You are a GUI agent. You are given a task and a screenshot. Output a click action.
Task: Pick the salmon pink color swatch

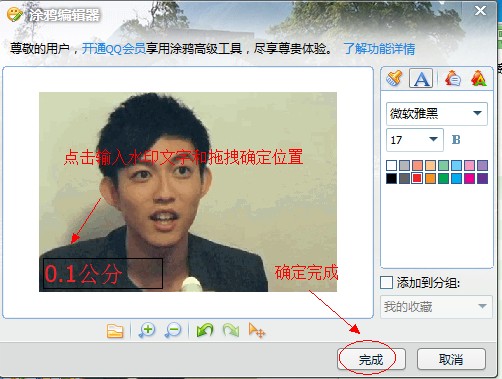[x=417, y=165]
